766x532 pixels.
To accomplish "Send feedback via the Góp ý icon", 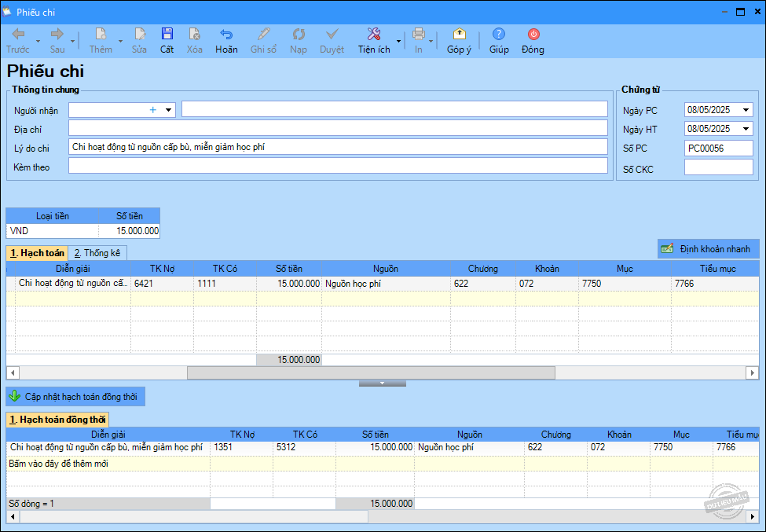I will click(460, 35).
